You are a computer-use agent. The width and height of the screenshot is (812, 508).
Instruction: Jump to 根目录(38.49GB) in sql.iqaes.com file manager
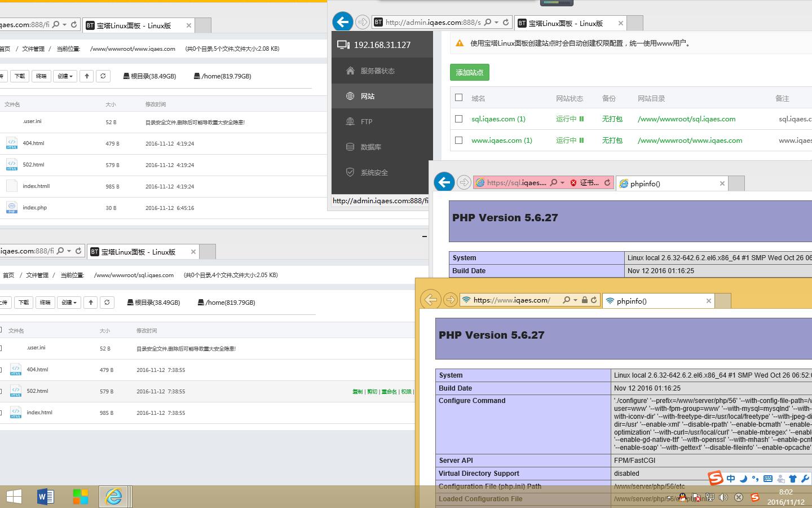click(x=153, y=303)
